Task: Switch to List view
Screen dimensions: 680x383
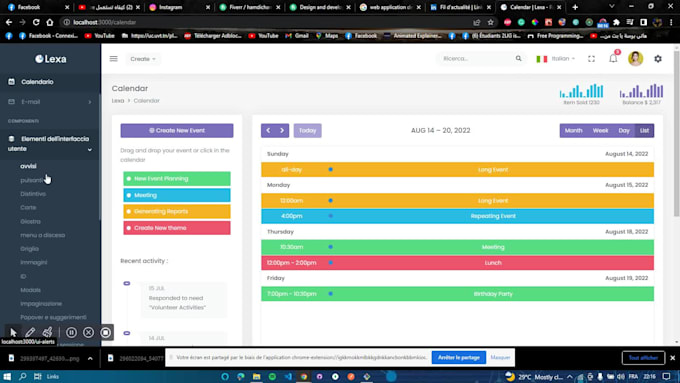Action: point(644,131)
